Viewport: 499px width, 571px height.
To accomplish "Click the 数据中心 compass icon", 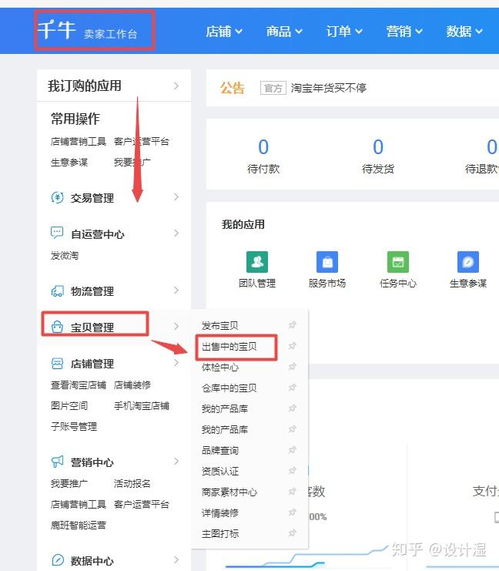I will point(57,560).
